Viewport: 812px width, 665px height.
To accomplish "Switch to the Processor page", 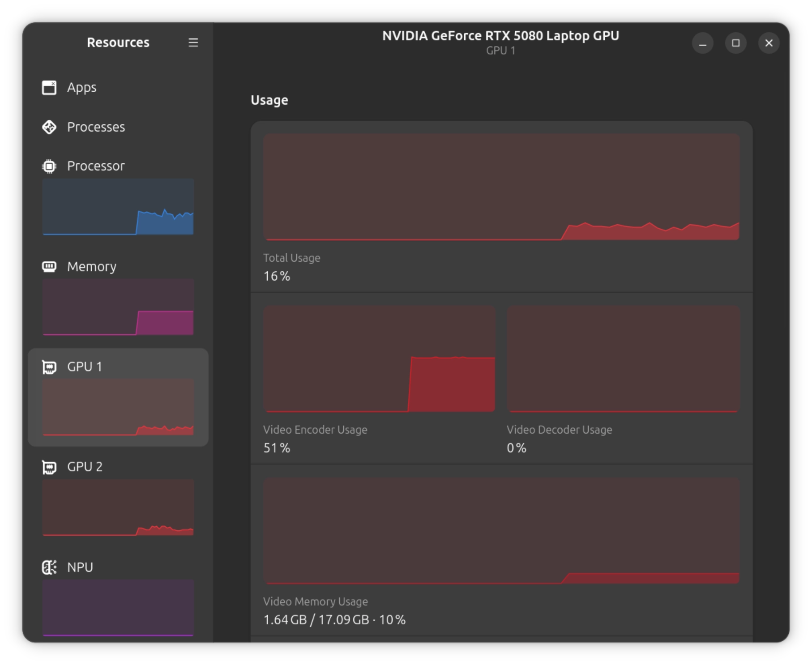I will pyautogui.click(x=118, y=197).
